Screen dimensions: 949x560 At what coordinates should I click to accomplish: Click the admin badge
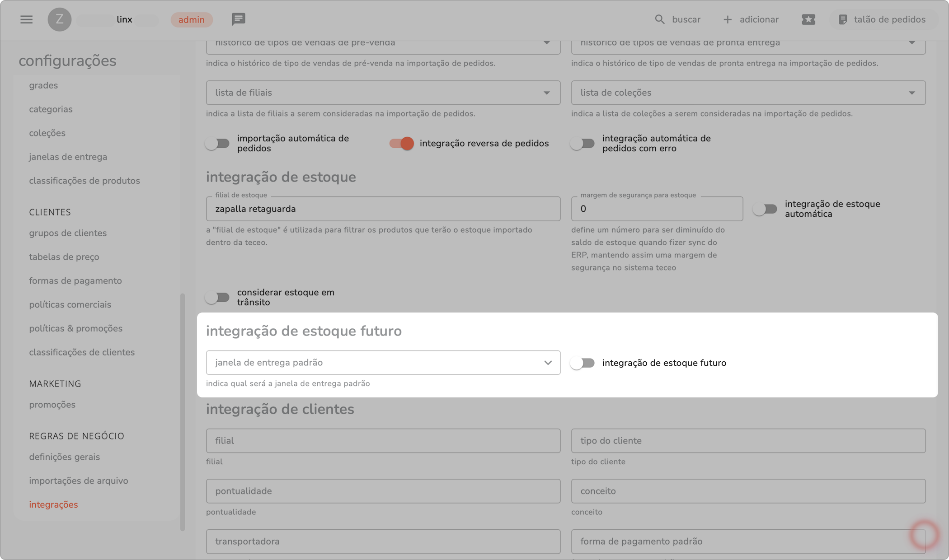point(191,19)
